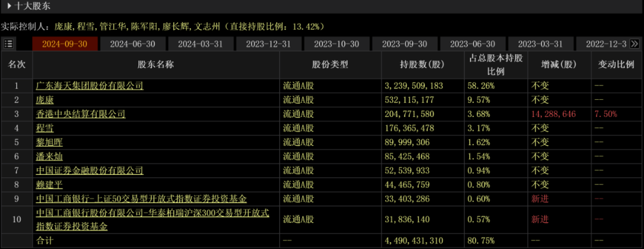Image resolution: width=644 pixels, height=249 pixels.
Task: Select the value 52,539,933
Action: click(x=407, y=170)
